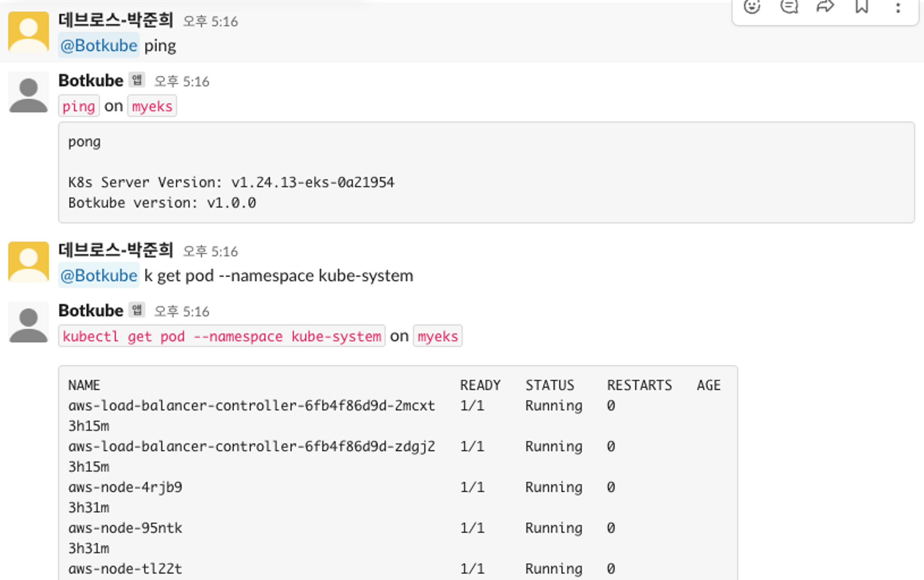The width and height of the screenshot is (924, 580).
Task: Open more actions three-dot menu
Action: (x=898, y=8)
